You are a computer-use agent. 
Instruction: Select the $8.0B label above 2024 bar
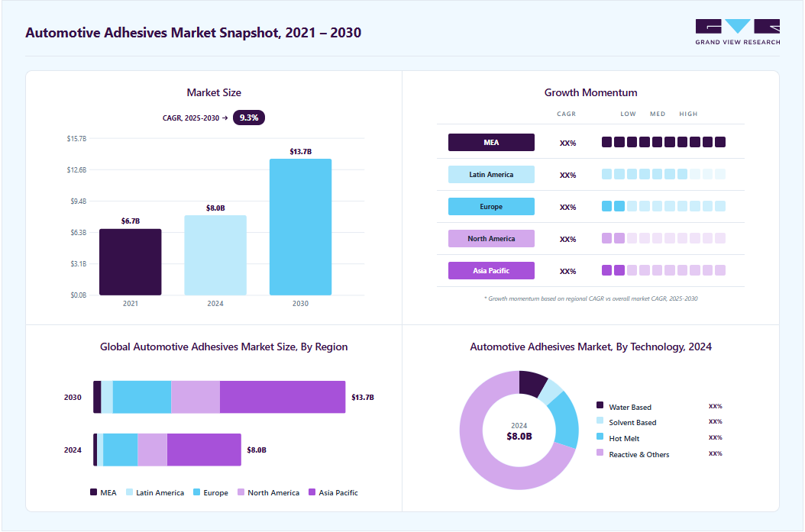[x=215, y=208]
